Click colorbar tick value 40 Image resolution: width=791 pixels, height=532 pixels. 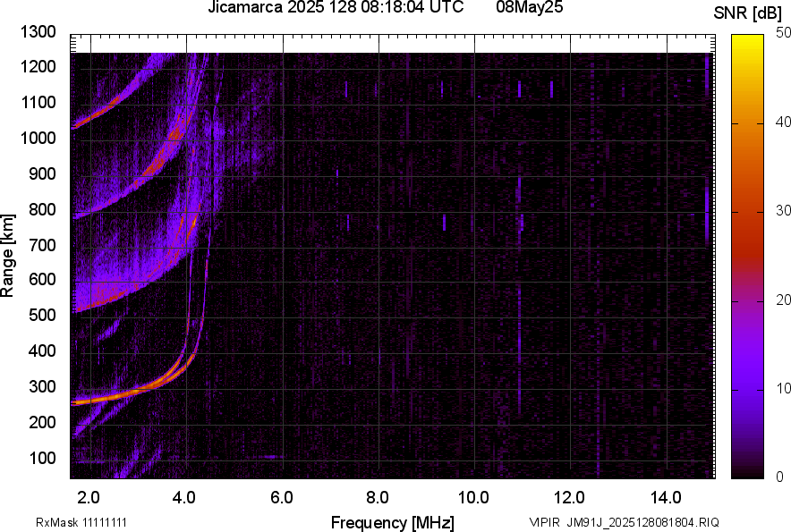click(x=784, y=122)
